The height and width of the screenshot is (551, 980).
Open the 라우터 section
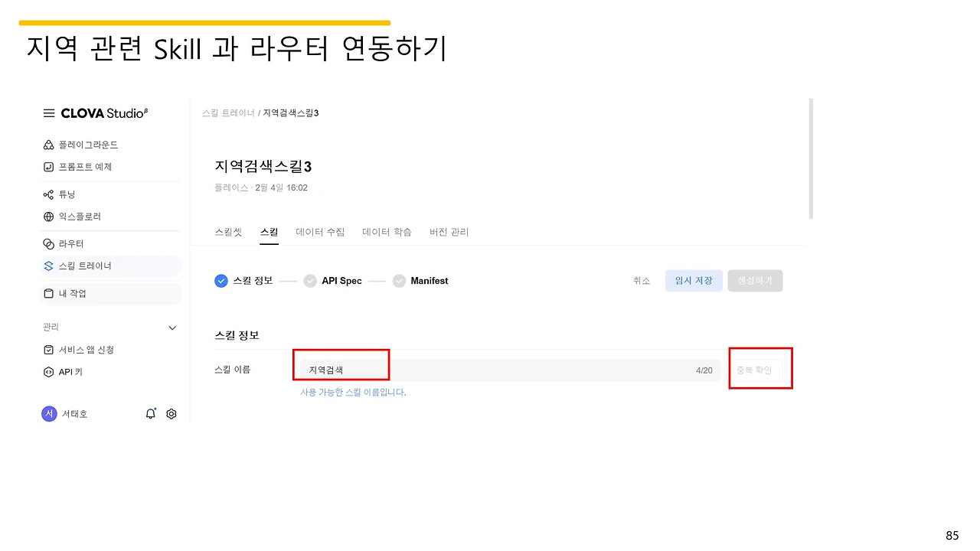pyautogui.click(x=71, y=243)
